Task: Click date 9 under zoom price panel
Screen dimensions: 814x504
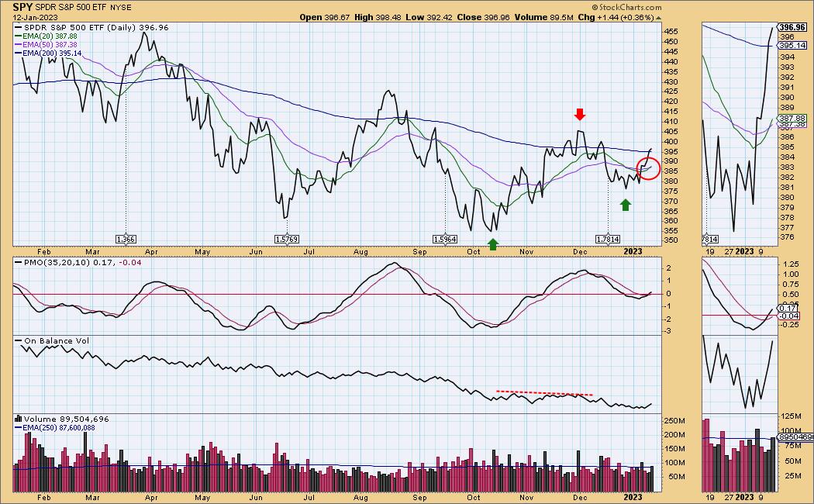Action: 761,252
